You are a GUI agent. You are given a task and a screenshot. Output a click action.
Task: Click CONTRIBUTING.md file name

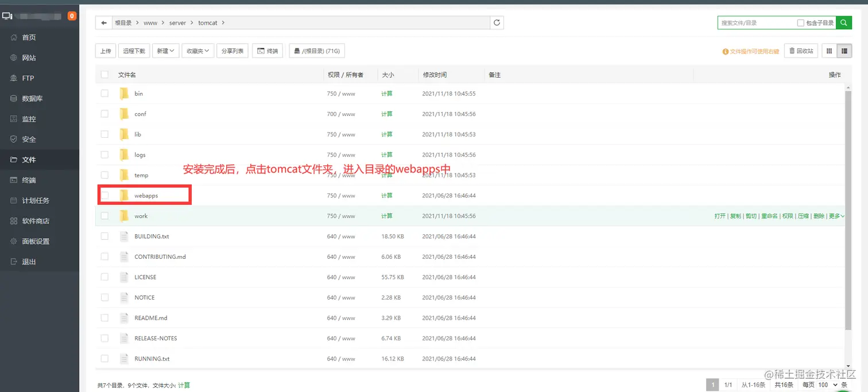pos(160,257)
